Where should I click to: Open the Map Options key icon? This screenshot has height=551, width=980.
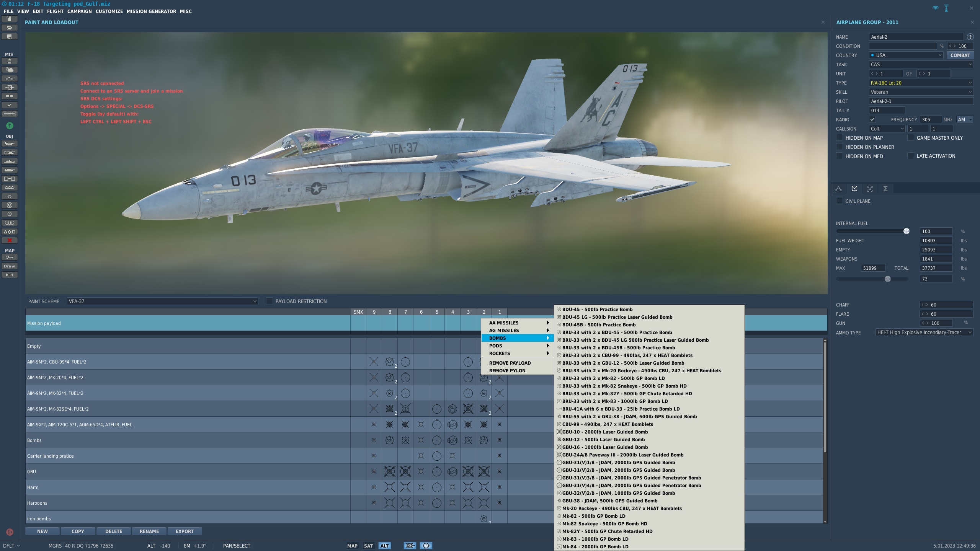coord(10,257)
